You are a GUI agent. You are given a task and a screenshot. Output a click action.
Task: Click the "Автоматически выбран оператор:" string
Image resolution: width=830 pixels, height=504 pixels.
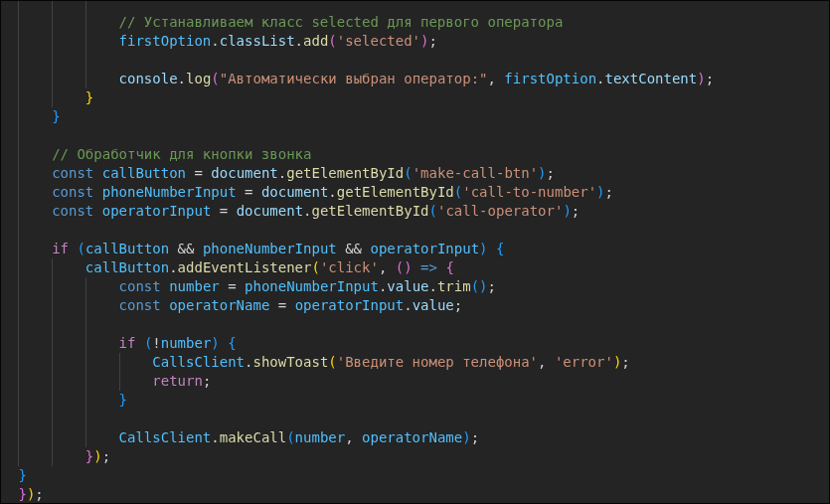pyautogui.click(x=353, y=79)
